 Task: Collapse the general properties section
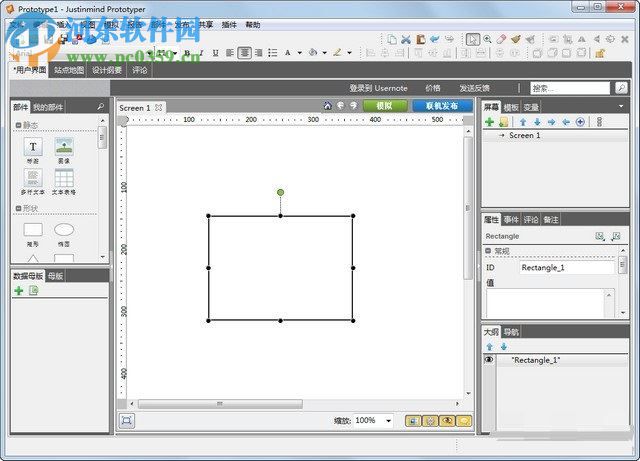[x=488, y=251]
